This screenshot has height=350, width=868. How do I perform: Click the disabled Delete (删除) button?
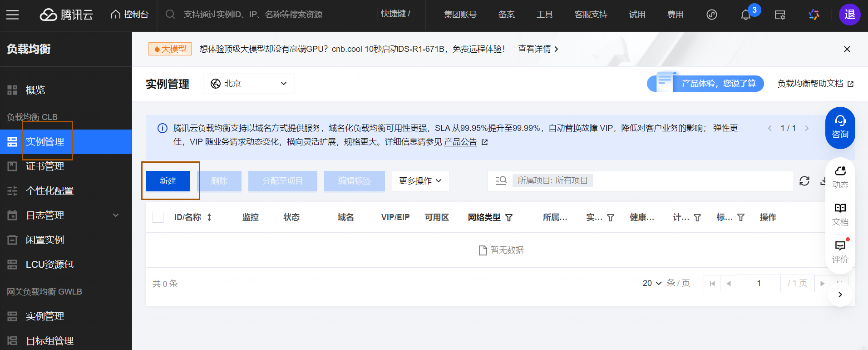point(219,181)
